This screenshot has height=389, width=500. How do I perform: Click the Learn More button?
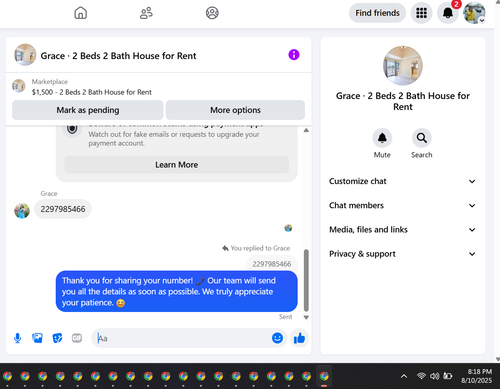pos(177,165)
